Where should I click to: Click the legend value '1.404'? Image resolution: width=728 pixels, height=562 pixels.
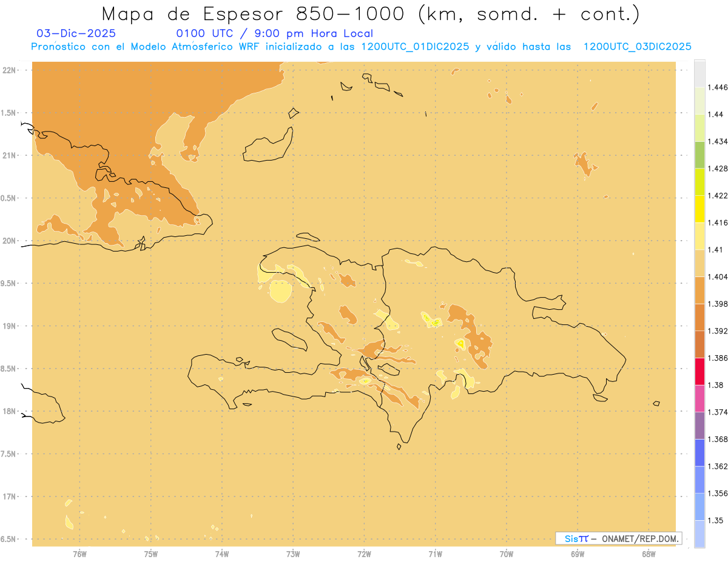tap(718, 276)
